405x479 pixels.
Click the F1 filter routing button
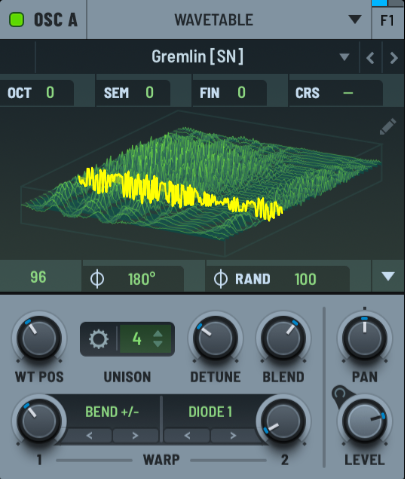pyautogui.click(x=387, y=21)
